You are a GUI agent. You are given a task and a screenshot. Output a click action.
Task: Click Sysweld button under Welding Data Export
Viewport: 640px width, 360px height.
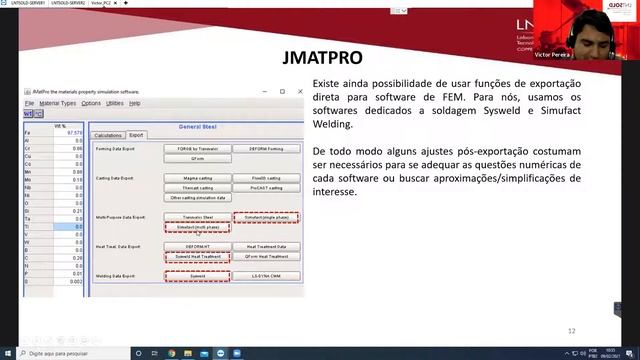198,276
